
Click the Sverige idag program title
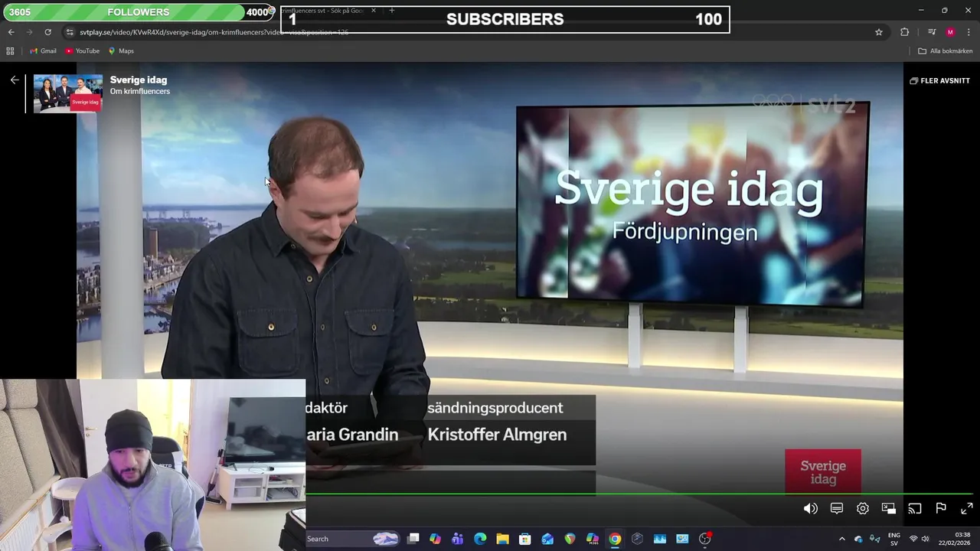(139, 80)
